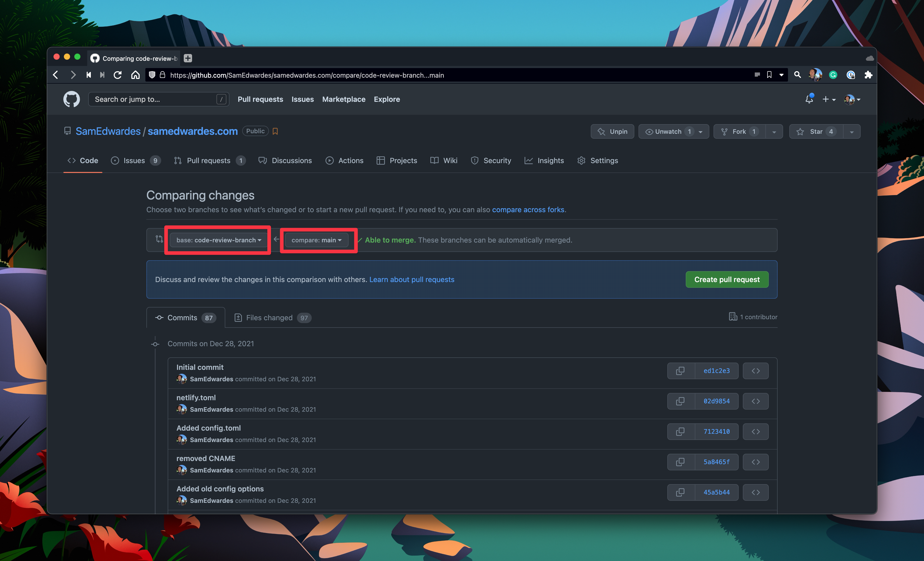Viewport: 924px width, 561px height.
Task: Open the Wiki tab
Action: coord(444,161)
